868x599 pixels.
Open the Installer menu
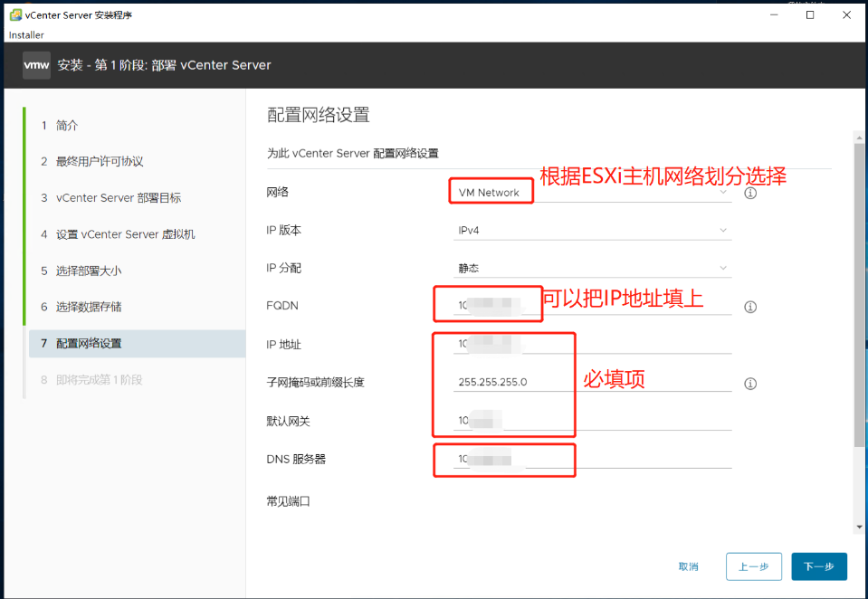[26, 35]
